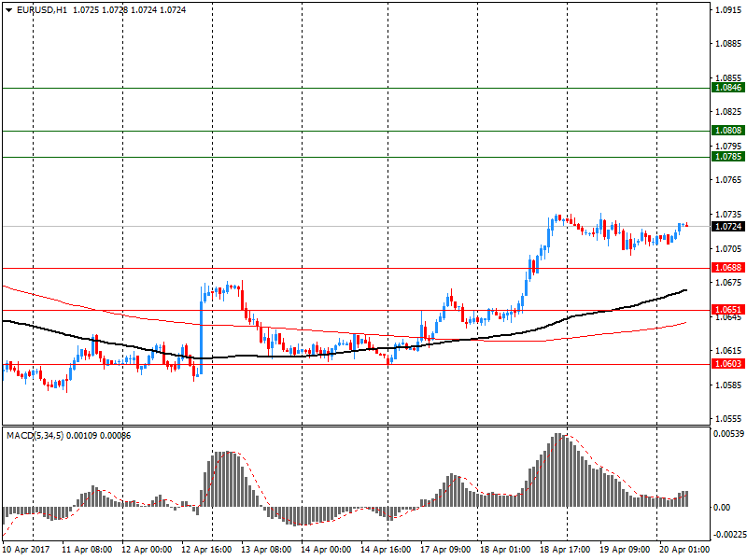Click the MACD(5,34,5) indicator label
The width and height of the screenshot is (747, 560).
coord(35,436)
